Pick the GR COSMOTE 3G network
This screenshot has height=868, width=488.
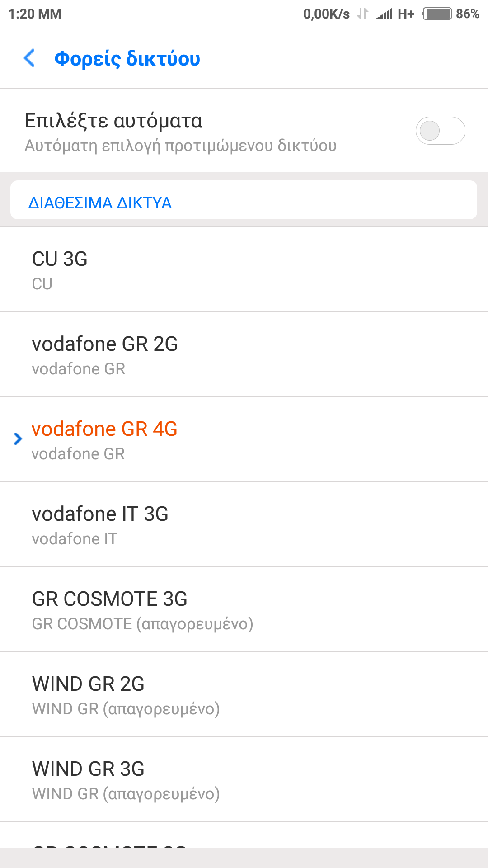[x=244, y=609]
